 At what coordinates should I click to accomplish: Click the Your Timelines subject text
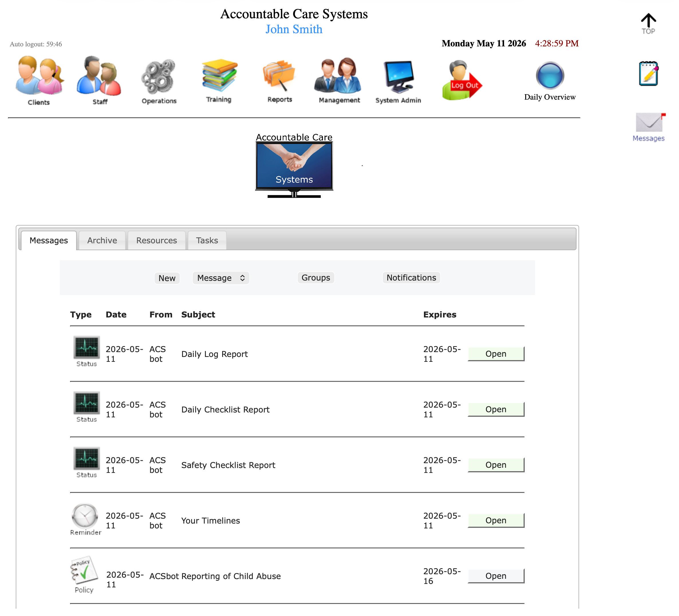pos(210,521)
